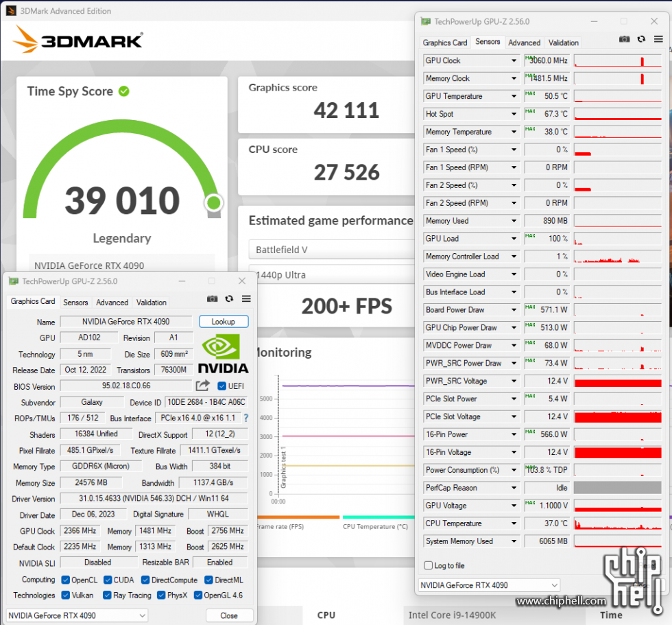Click the Bus Interface question mark
This screenshot has height=625, width=672.
click(246, 418)
